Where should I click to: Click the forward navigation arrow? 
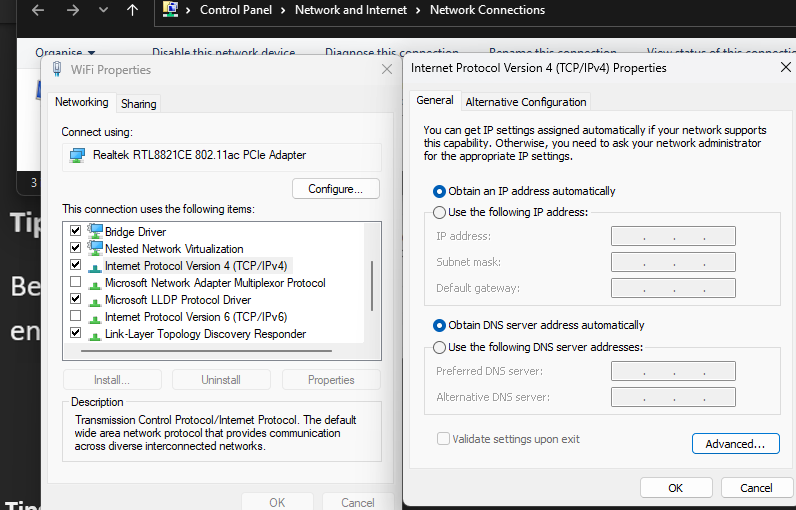point(72,10)
